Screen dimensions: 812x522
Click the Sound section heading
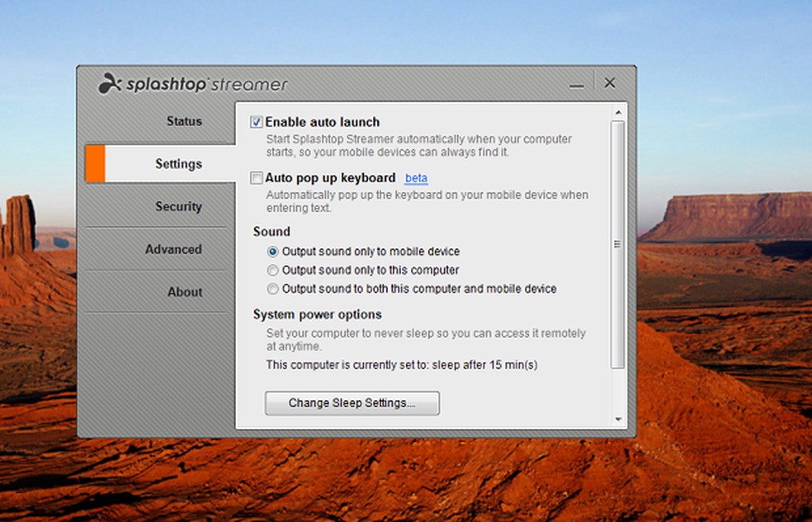pos(271,232)
